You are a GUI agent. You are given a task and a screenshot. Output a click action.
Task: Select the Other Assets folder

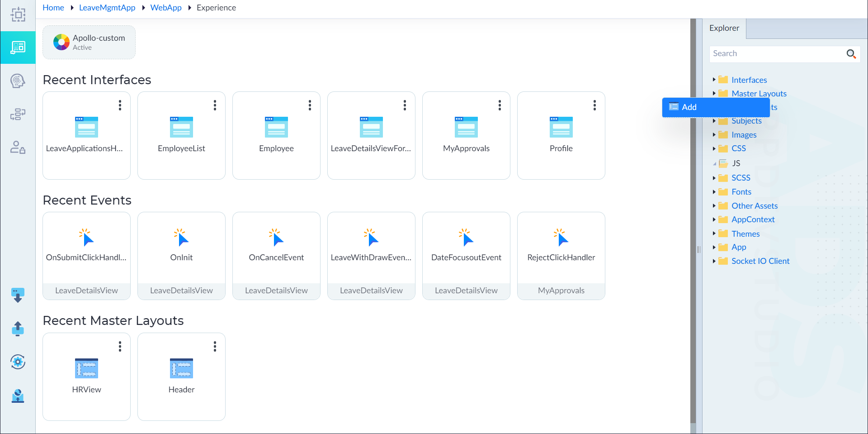pyautogui.click(x=755, y=206)
